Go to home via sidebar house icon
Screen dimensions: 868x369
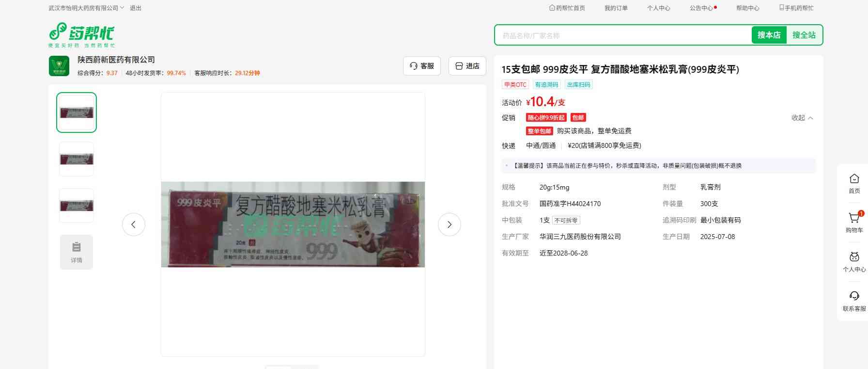tap(854, 183)
